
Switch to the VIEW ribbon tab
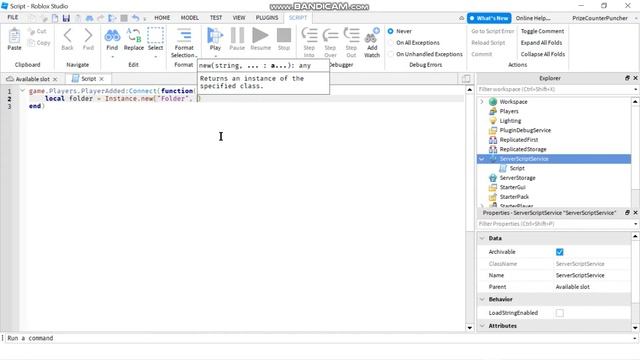pos(239,18)
